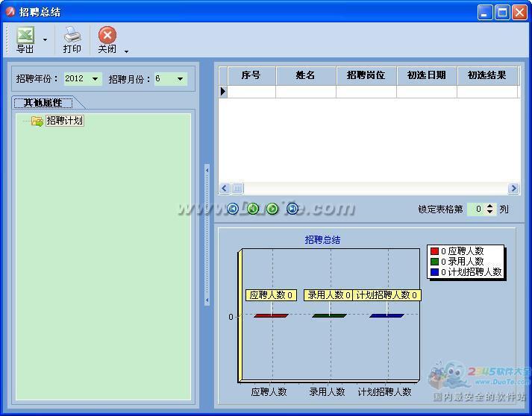Click the Excel 导出 export icon
532x416 pixels.
(x=25, y=35)
